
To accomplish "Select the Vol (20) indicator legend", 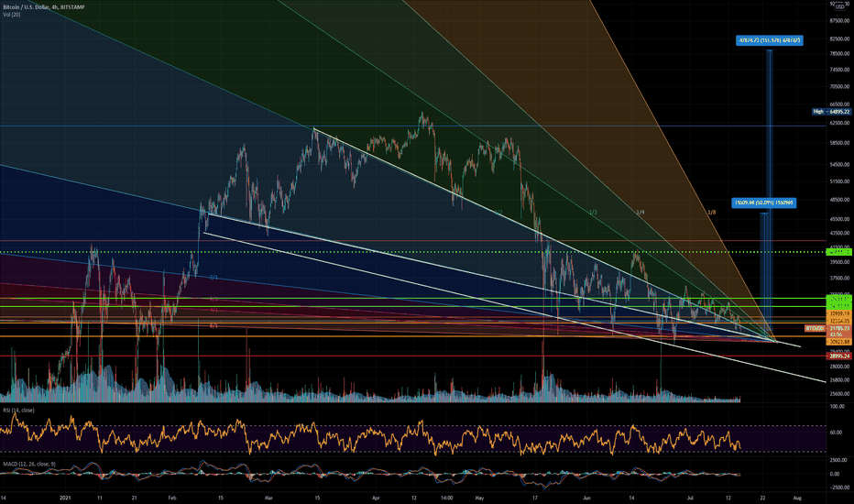I will (11, 15).
